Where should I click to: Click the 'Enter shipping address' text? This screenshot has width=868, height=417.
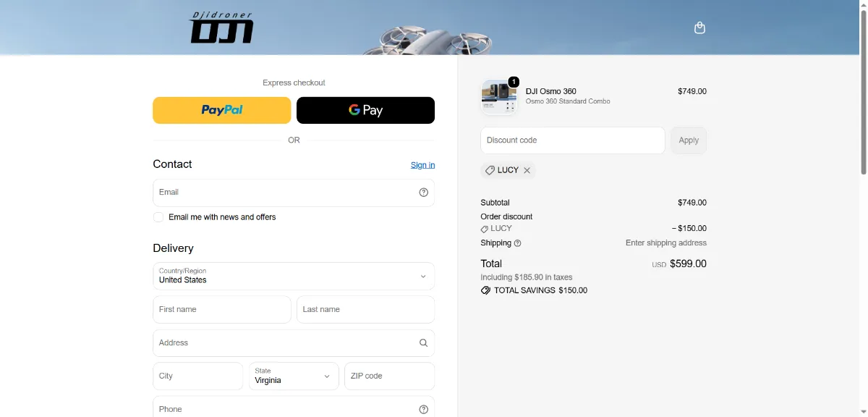[x=666, y=243]
